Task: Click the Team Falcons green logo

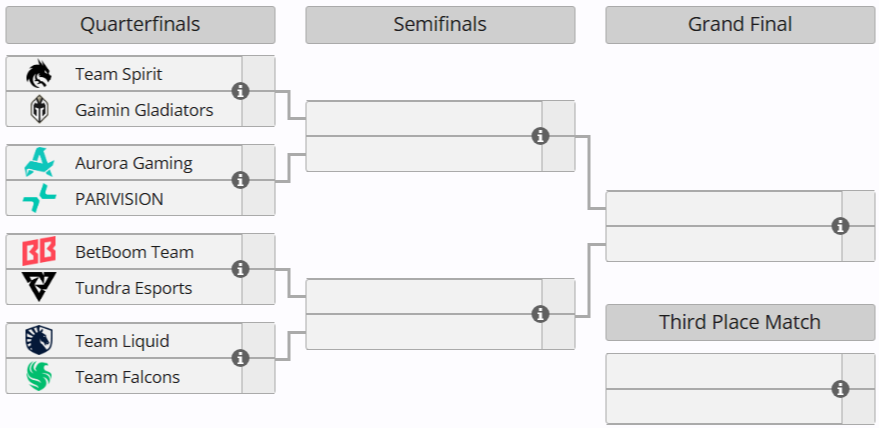Action: [x=39, y=377]
